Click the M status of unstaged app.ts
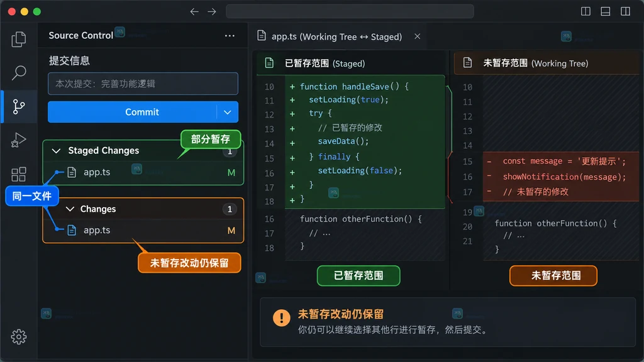The image size is (644, 362). point(231,231)
